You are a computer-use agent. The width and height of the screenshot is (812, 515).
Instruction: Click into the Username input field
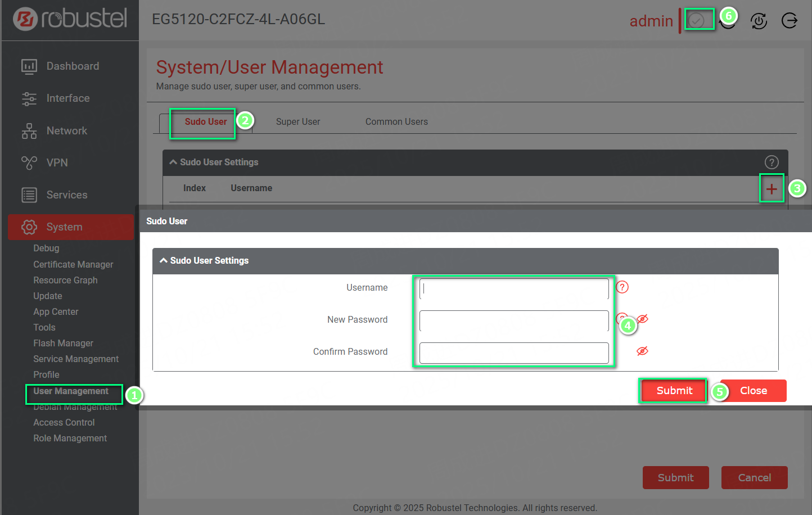(x=514, y=288)
